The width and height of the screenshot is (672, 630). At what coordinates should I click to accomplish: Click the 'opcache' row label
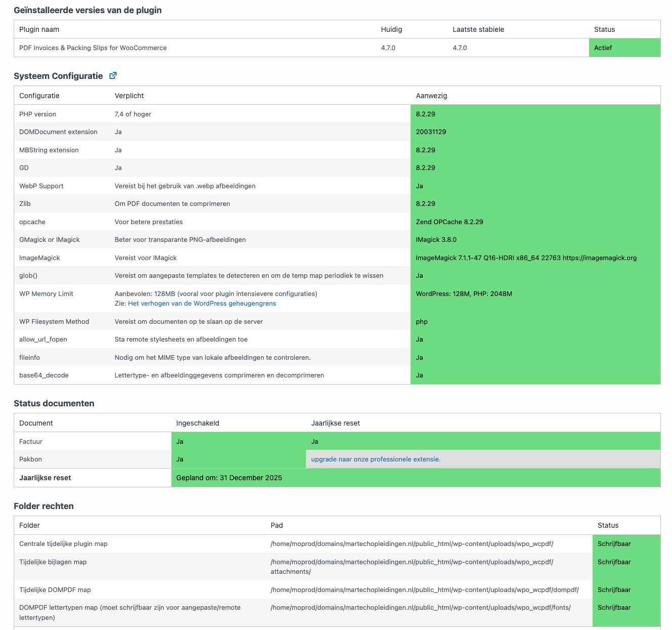coord(32,222)
